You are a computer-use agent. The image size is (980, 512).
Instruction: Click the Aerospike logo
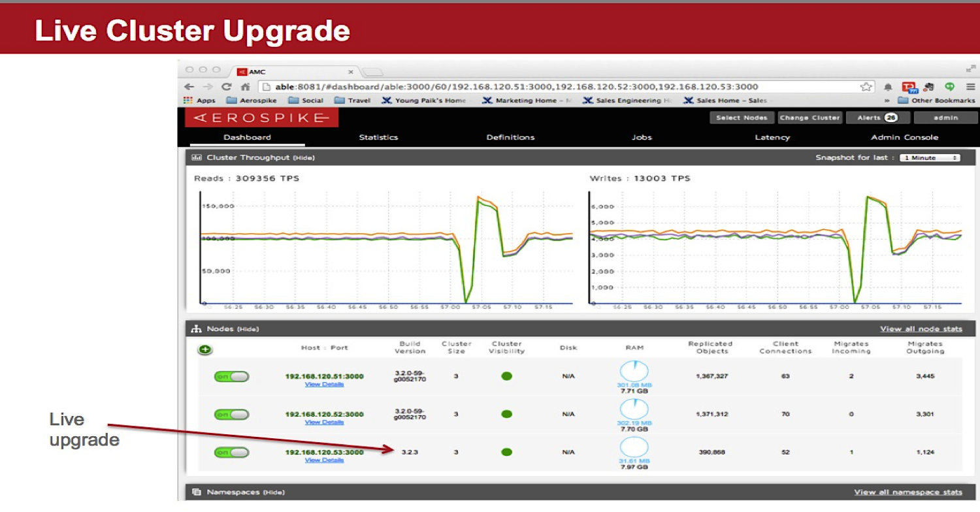[x=261, y=118]
